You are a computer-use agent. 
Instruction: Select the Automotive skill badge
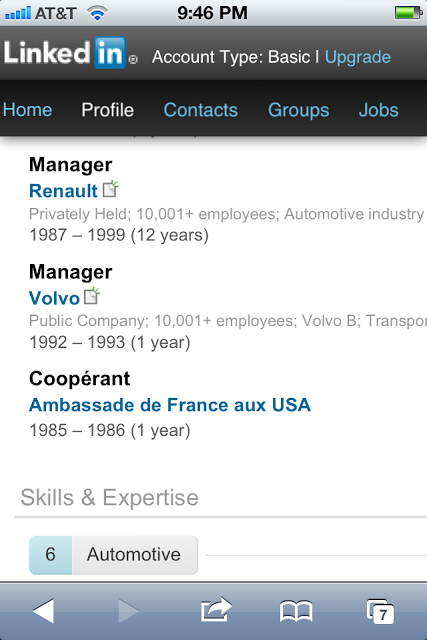(113, 555)
